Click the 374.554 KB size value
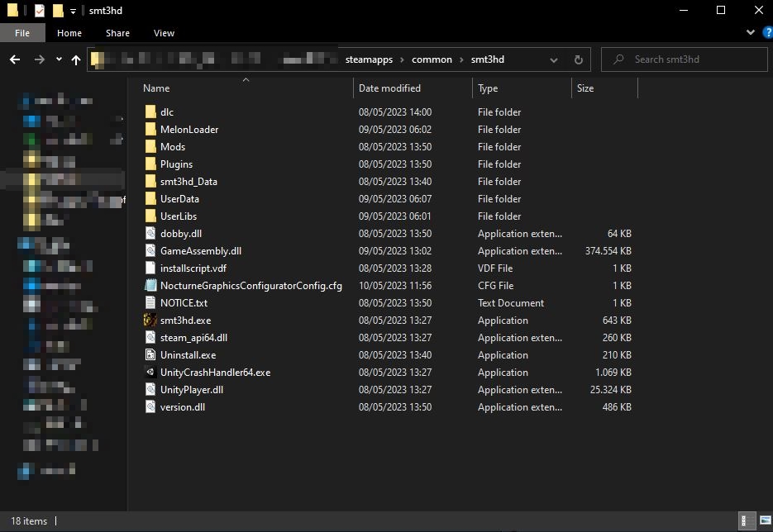 pos(608,251)
